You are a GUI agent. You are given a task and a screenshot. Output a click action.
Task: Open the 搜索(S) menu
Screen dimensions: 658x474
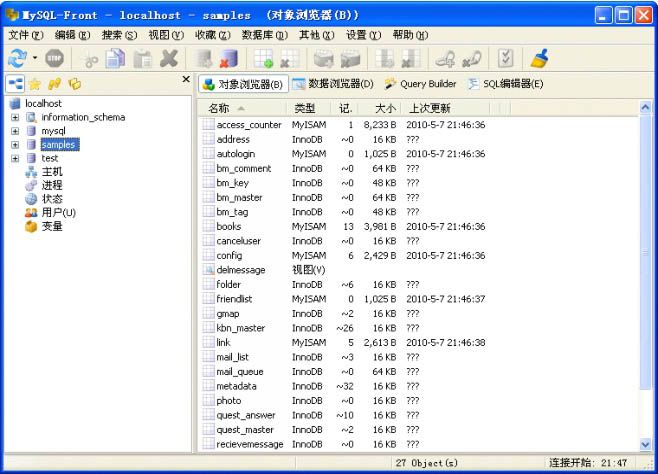point(120,35)
